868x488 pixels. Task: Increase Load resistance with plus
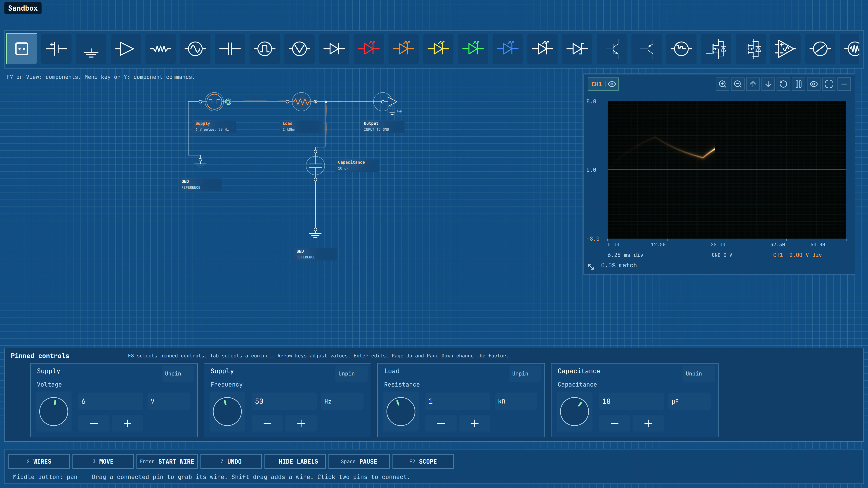[x=474, y=423]
